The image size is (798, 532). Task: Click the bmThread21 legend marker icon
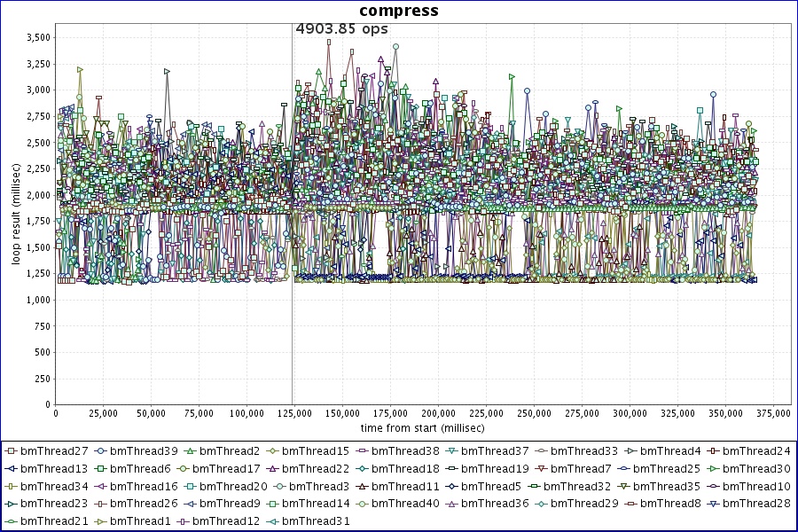[x=12, y=521]
